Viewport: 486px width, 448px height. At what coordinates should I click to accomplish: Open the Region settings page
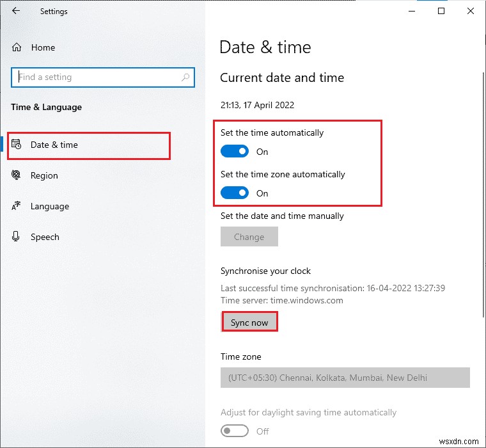click(x=44, y=175)
